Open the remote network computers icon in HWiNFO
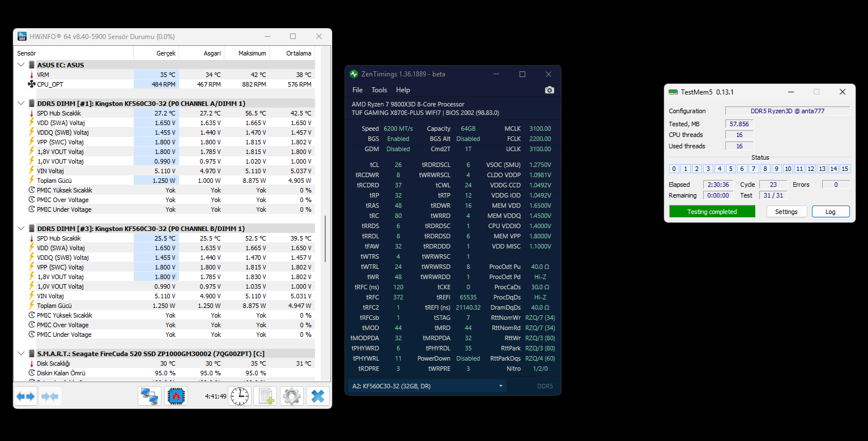Screen dimensions: 868x441 pos(150,396)
